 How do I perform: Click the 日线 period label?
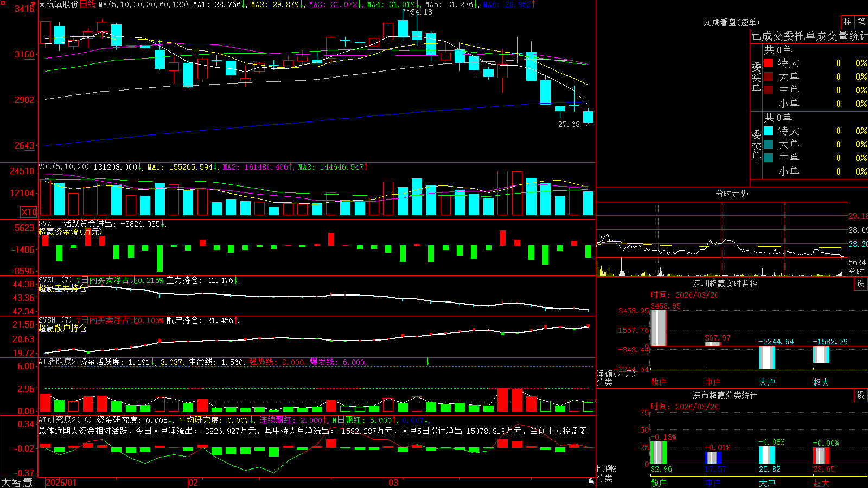tap(87, 4)
